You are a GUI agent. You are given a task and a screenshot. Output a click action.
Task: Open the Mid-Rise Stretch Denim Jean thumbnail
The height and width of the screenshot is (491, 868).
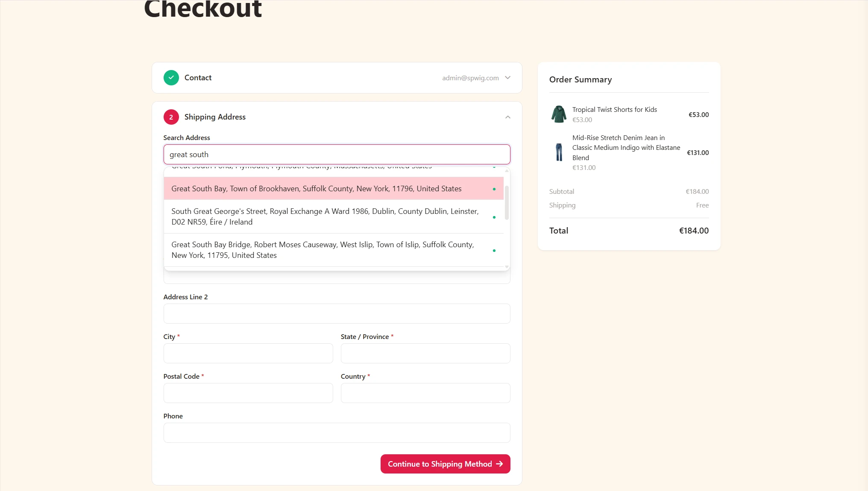pos(559,152)
